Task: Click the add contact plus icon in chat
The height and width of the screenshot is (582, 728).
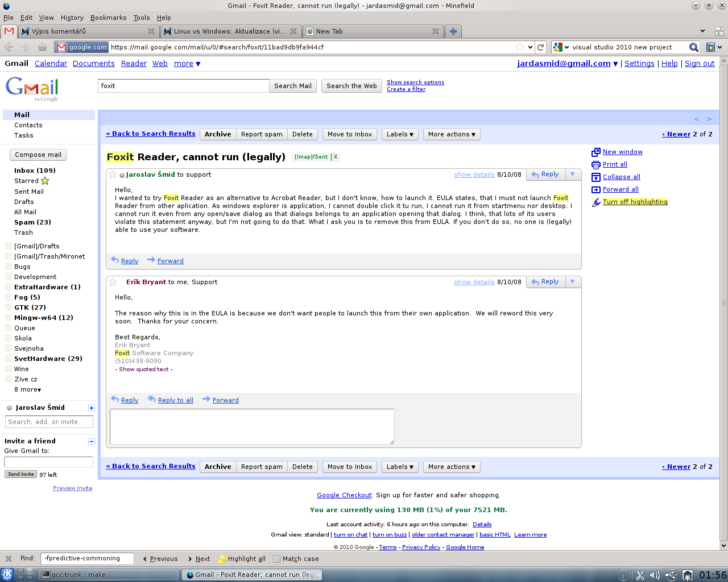Action: click(x=91, y=408)
